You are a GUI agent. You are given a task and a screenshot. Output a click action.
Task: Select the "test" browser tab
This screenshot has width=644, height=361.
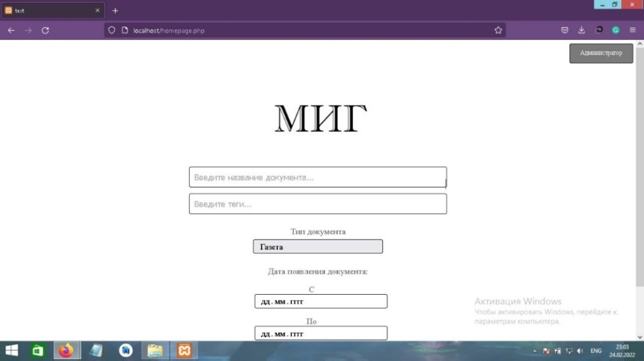coord(46,11)
